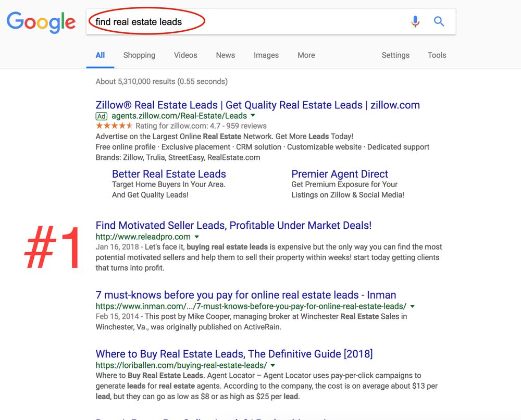The image size is (521, 420).
Task: Click the 'Brands: Zillow, Trulia, StreetEasy' line
Action: 178,157
